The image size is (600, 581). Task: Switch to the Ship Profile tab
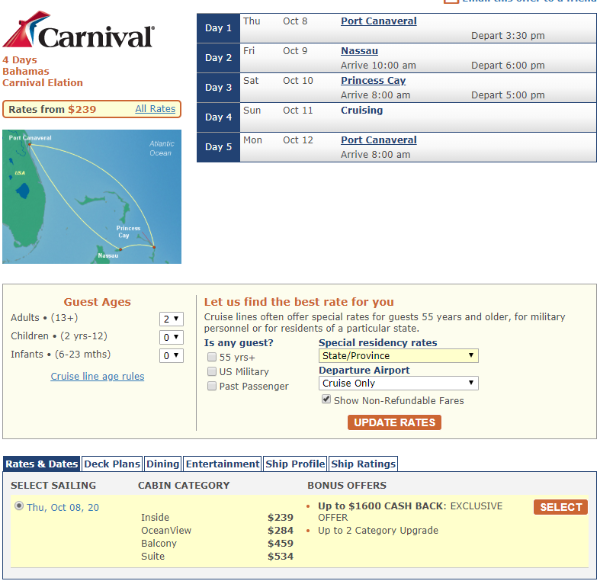click(295, 464)
